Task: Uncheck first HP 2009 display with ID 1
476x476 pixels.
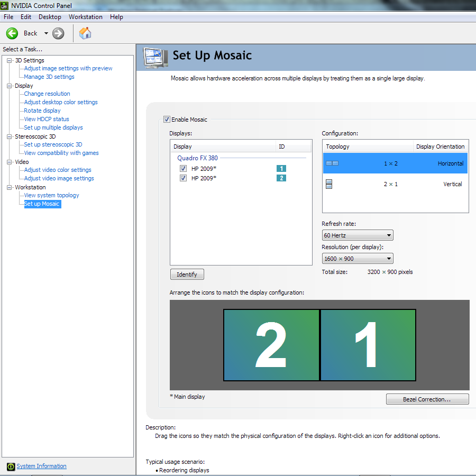Action: tap(183, 169)
